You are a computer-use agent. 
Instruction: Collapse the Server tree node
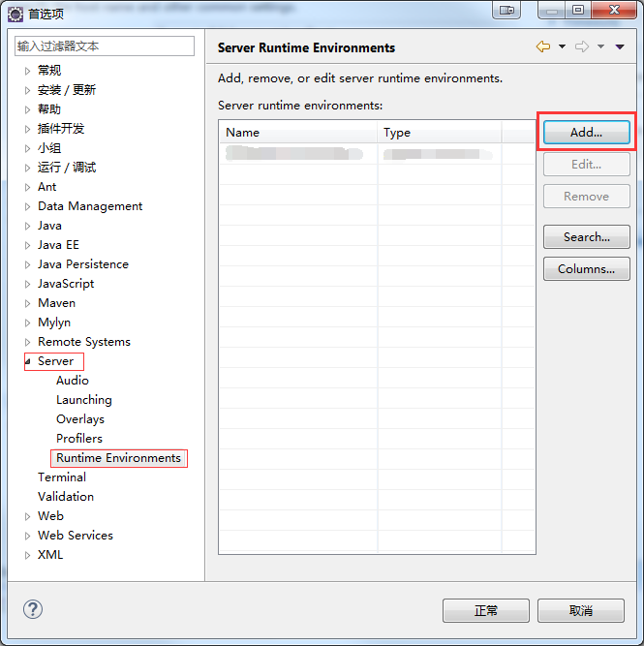[27, 361]
